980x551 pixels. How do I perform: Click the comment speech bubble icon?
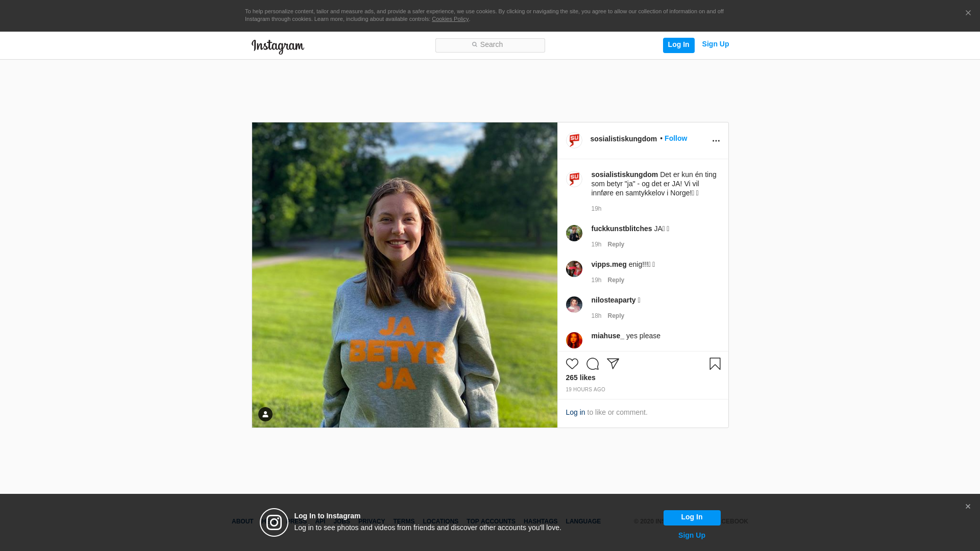pos(593,364)
